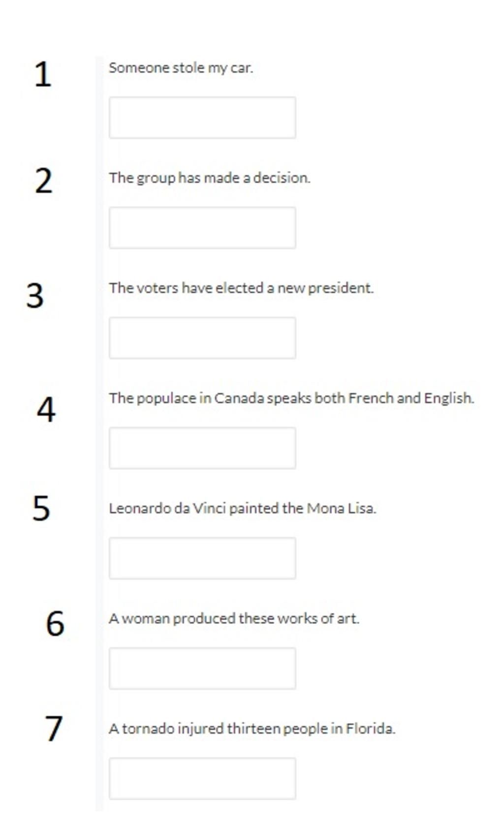Click the sentence about French and English
The width and height of the screenshot is (504, 830).
pos(291,398)
